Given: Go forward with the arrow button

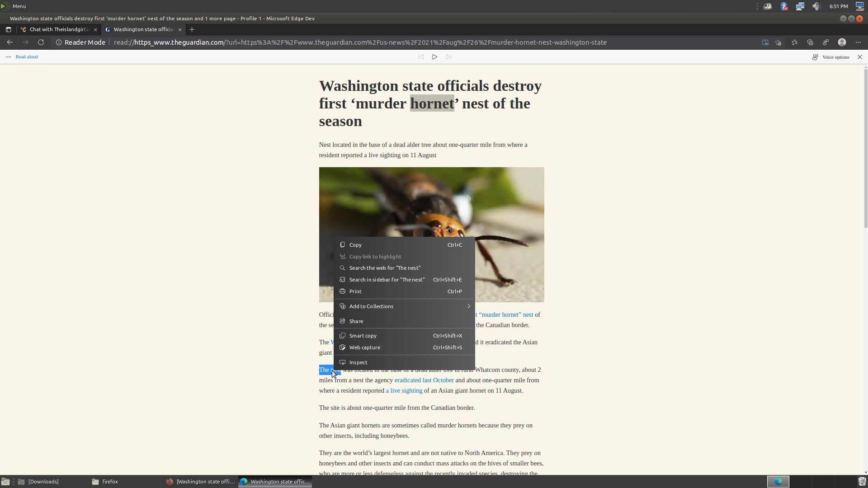Looking at the screenshot, I should (x=25, y=42).
